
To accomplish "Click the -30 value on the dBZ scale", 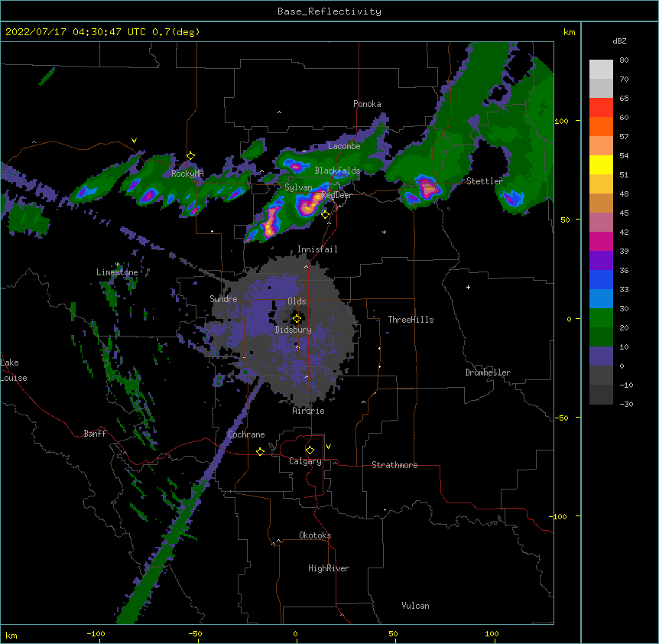I will pyautogui.click(x=626, y=405).
